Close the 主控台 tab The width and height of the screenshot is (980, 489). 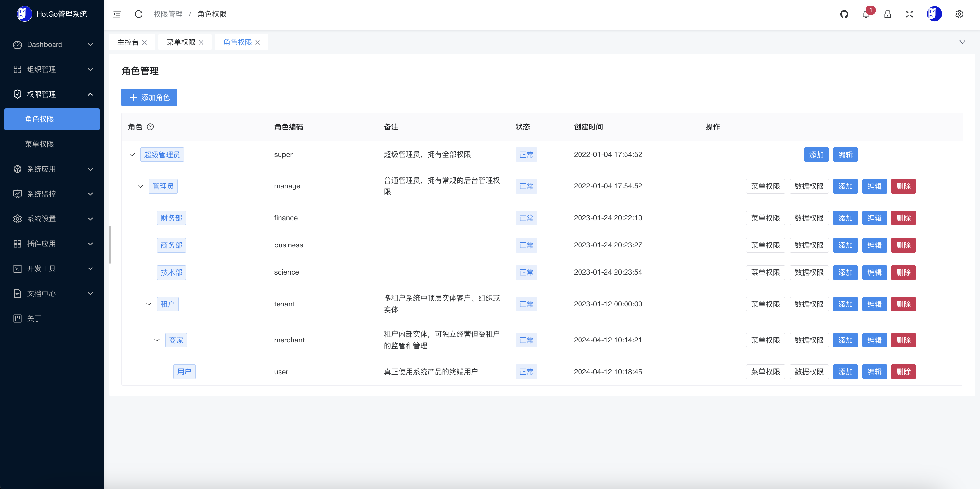(145, 42)
